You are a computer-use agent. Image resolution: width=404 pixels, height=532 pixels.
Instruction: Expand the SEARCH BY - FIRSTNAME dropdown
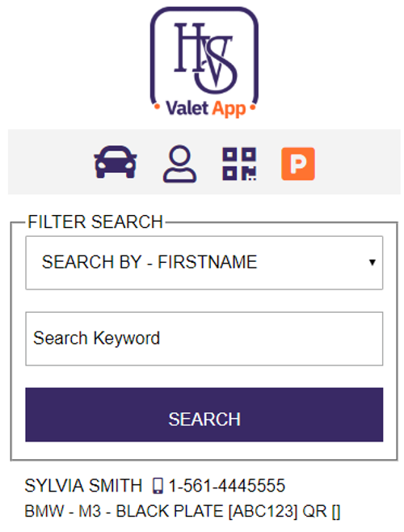click(204, 263)
